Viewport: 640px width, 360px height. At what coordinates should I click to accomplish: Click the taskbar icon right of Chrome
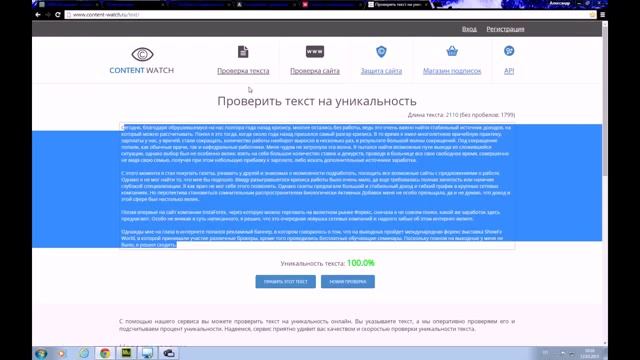[x=126, y=353]
